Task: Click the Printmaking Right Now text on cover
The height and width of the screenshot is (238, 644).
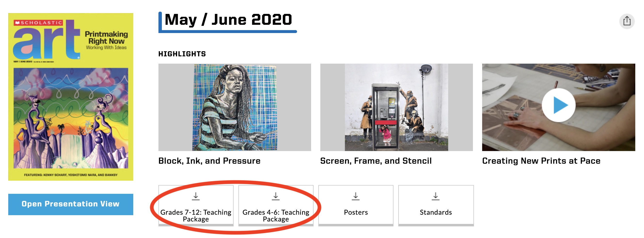Action: 106,38
